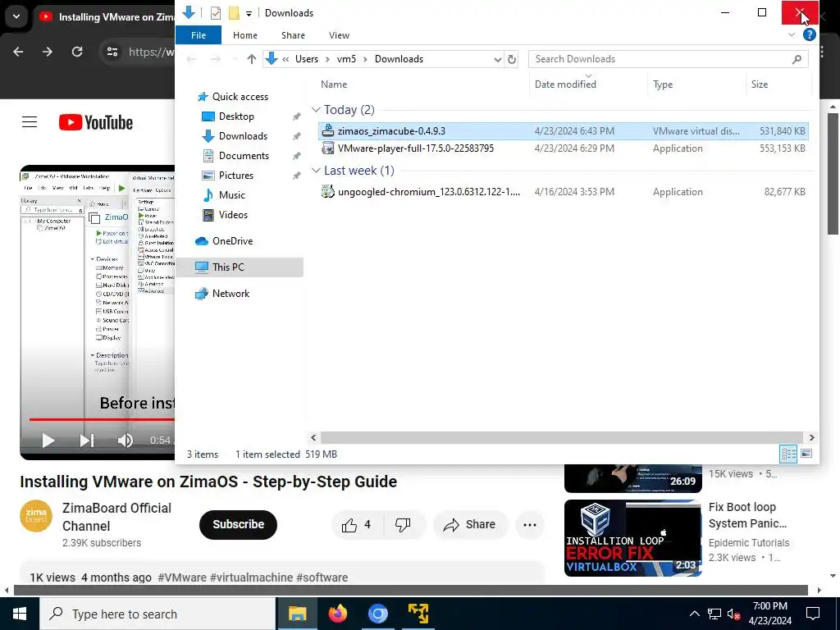Go back in the browser
Image resolution: width=840 pixels, height=630 pixels.
pyautogui.click(x=18, y=52)
